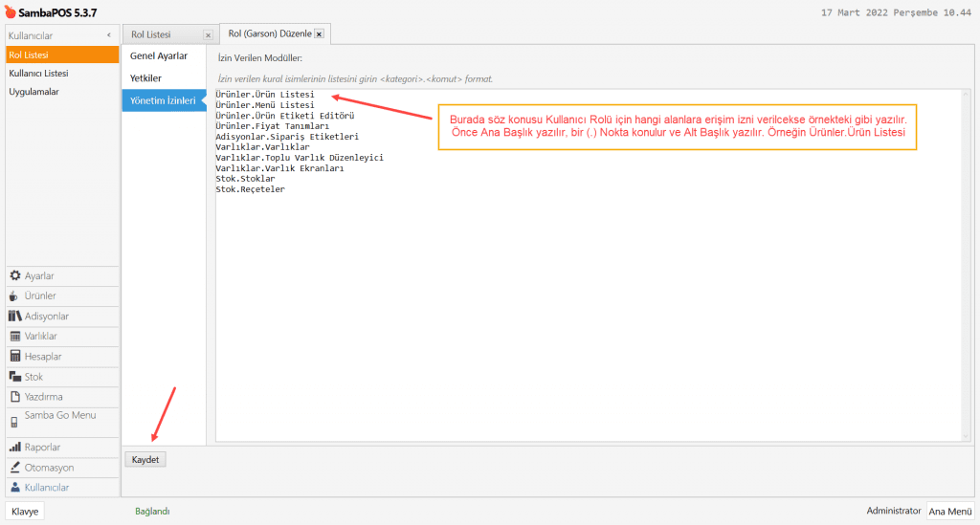This screenshot has width=980, height=525.
Task: Click the Ürünler apple icon
Action: [x=13, y=295]
